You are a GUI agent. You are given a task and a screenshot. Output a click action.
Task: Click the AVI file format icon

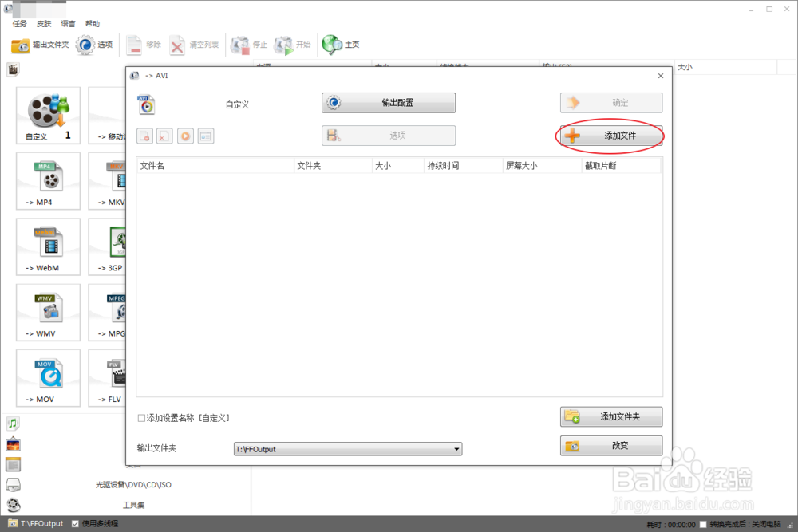pos(146,104)
